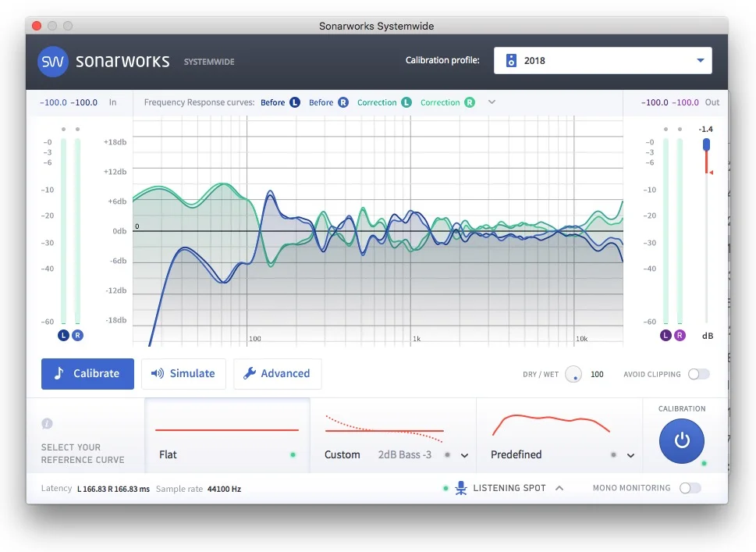756x552 pixels.
Task: Click the Flat curve active indicator dot
Action: point(293,454)
